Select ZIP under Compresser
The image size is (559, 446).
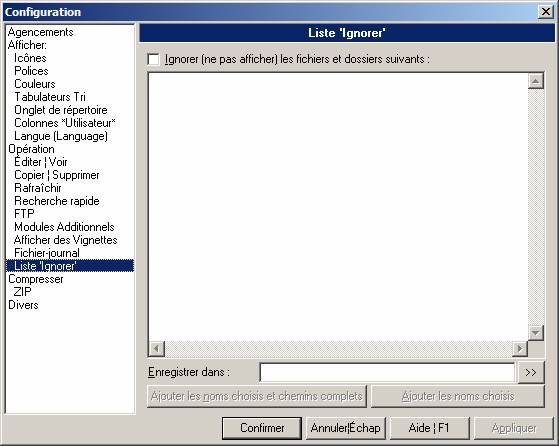pyautogui.click(x=22, y=292)
